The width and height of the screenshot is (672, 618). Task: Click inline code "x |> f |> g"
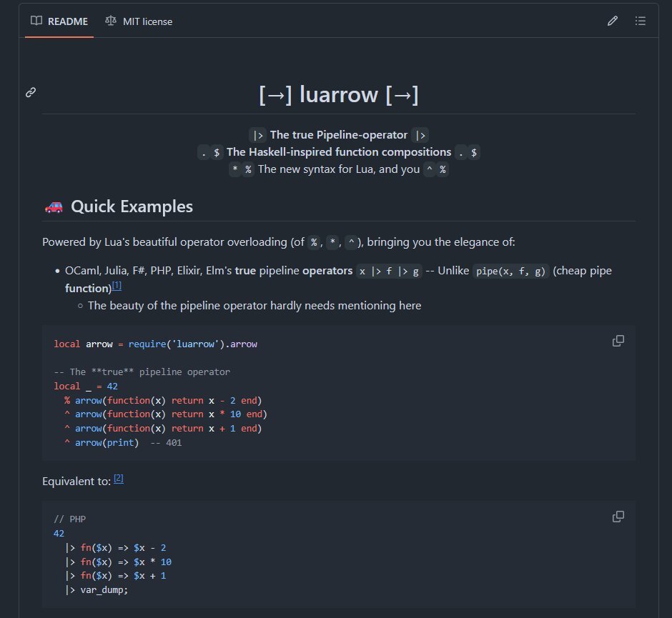tap(389, 271)
